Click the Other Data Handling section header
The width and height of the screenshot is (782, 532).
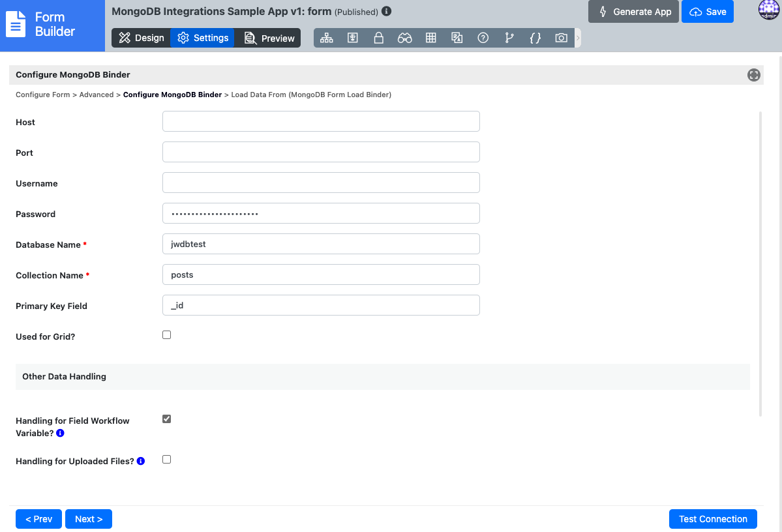pos(383,376)
